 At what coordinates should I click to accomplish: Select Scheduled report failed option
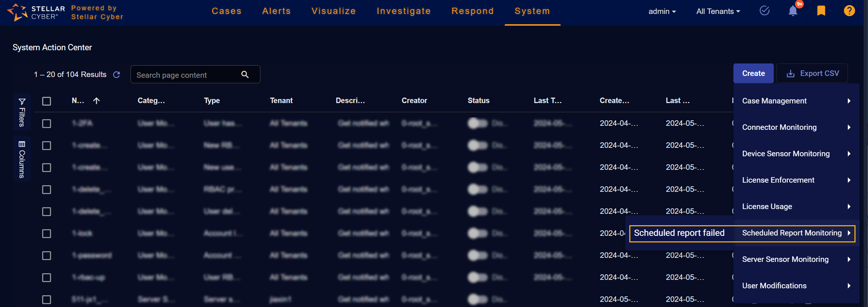(x=679, y=233)
